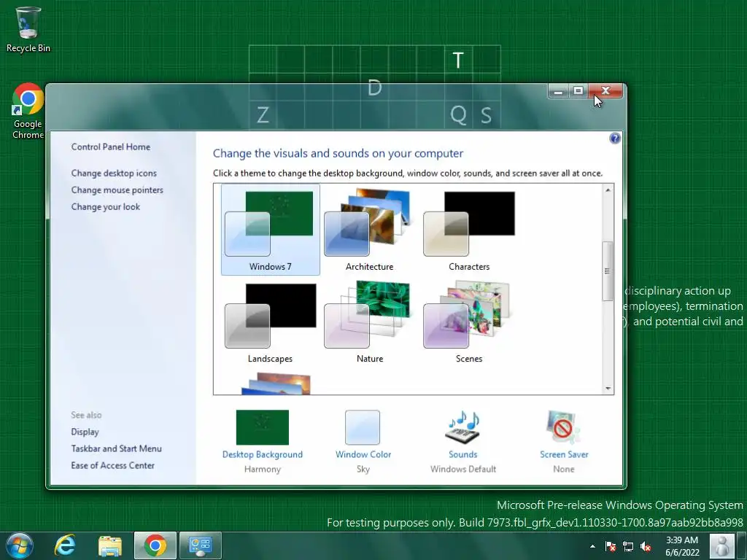Open the Window Color Sky swatch

tap(363, 427)
